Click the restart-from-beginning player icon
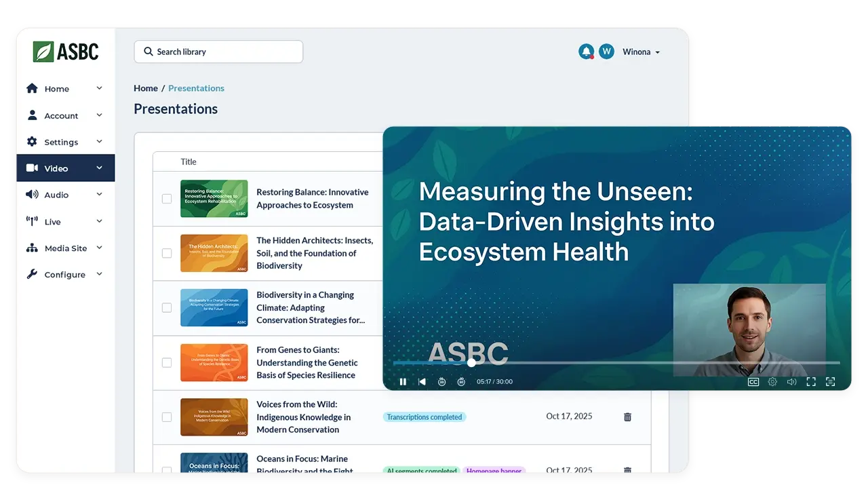The width and height of the screenshot is (868, 500). coord(422,382)
